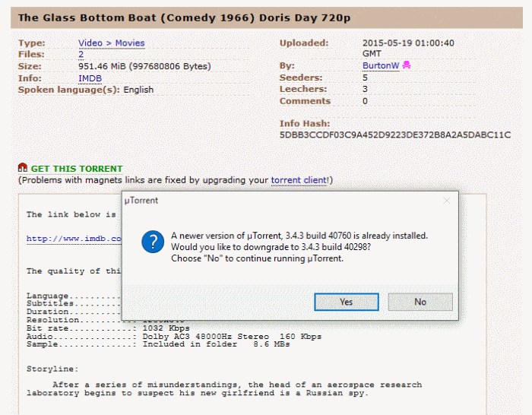The width and height of the screenshot is (532, 415).
Task: Click the torrent title header text
Action: tap(184, 17)
